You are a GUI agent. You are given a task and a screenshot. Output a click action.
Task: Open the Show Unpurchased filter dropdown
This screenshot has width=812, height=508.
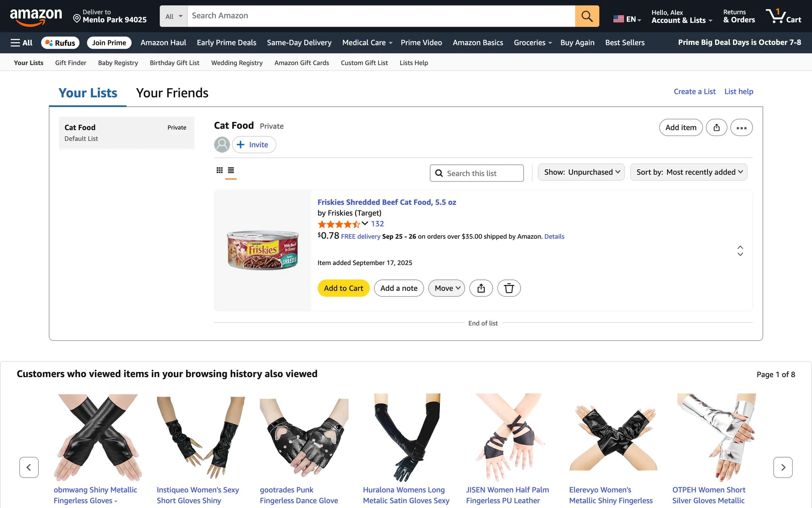click(x=581, y=172)
